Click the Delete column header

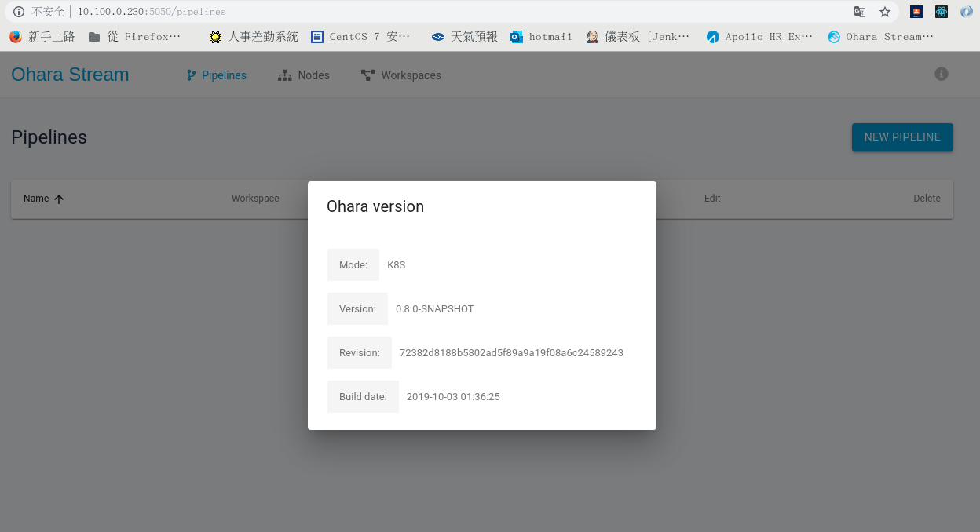click(x=927, y=199)
